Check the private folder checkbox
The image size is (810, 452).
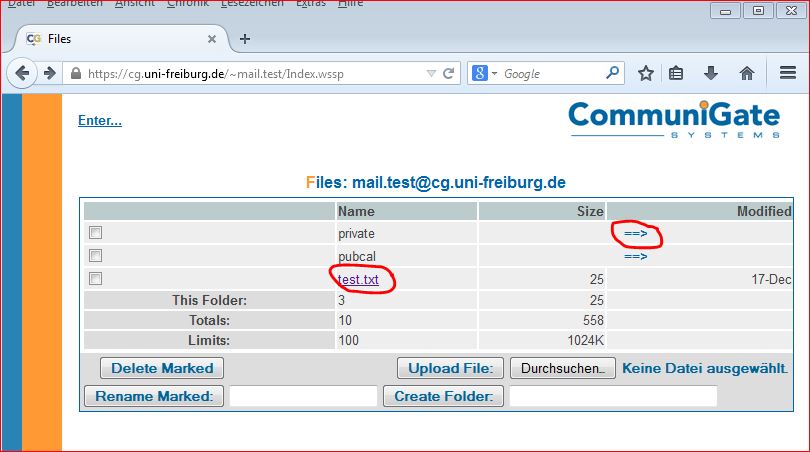pyautogui.click(x=95, y=232)
